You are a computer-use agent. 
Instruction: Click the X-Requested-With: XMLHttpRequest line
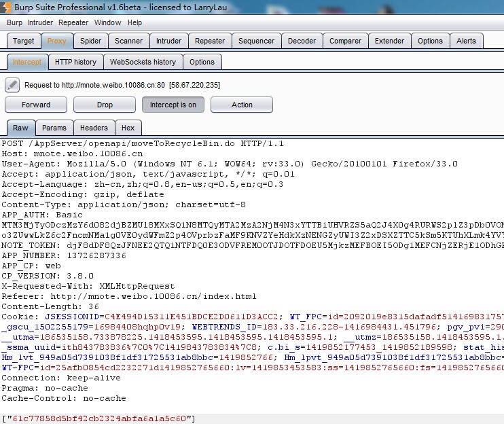pyautogui.click(x=88, y=286)
